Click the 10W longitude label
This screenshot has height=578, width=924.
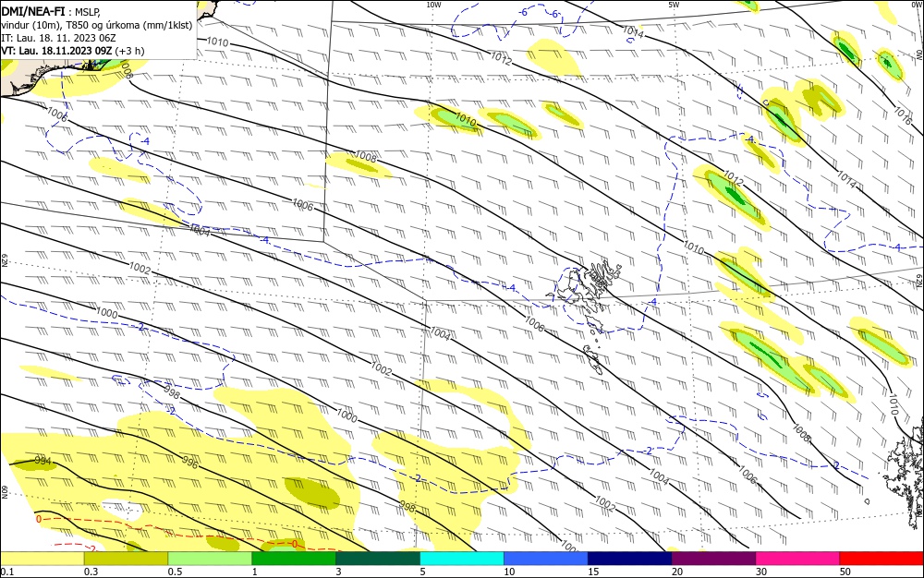point(433,5)
